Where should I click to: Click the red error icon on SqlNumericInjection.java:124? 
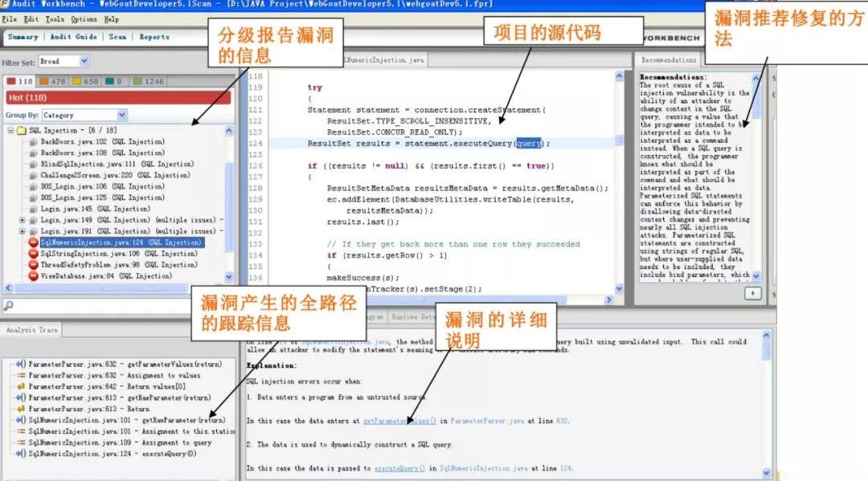coord(32,241)
